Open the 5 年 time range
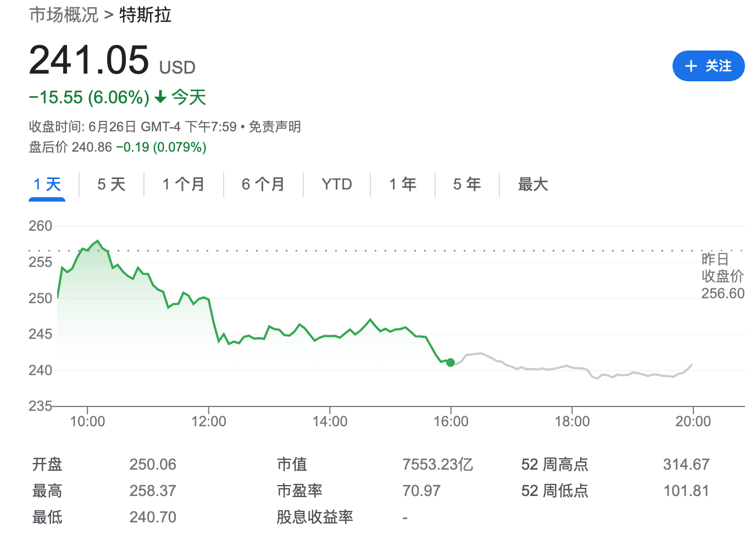 (x=467, y=185)
